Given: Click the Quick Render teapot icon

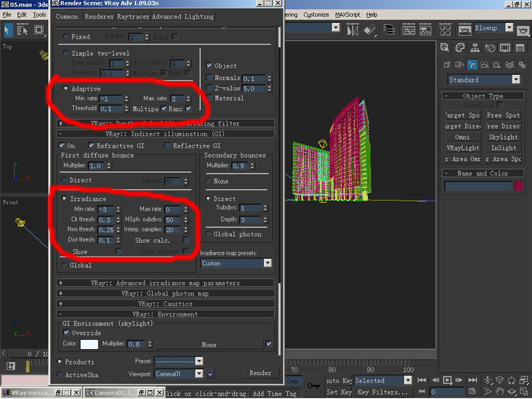Looking at the screenshot, I should pyautogui.click(x=523, y=30).
